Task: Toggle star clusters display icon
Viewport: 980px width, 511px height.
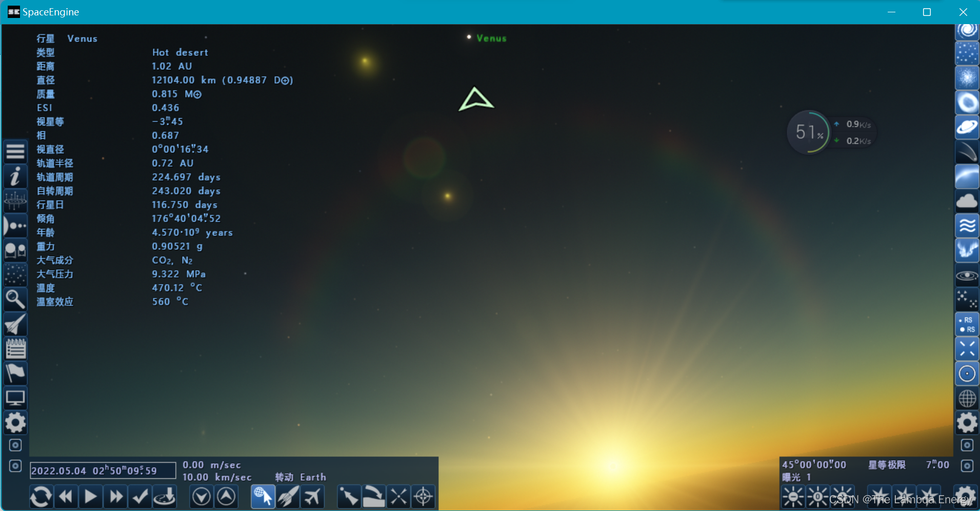Action: (x=967, y=53)
